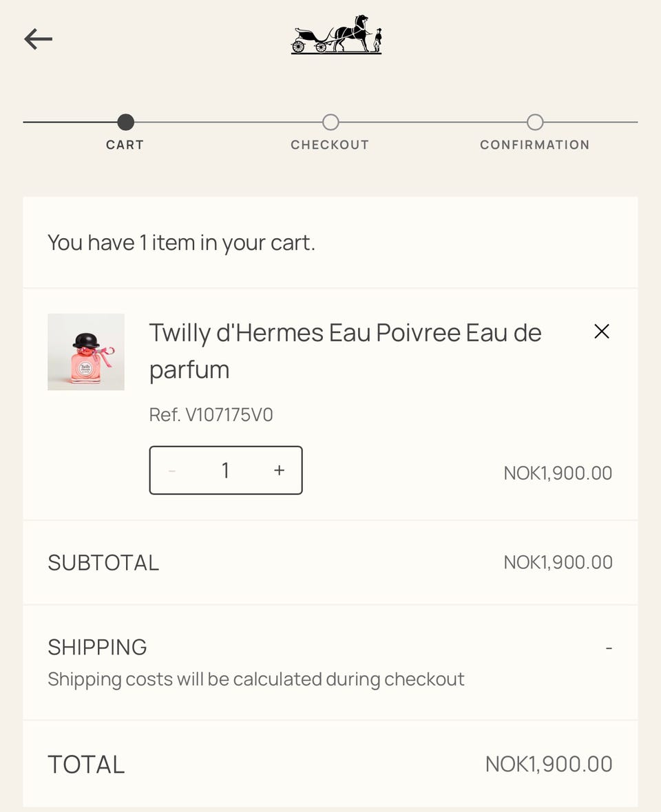This screenshot has width=661, height=812.
Task: Go to the CONFIRMATION step label
Action: (x=535, y=145)
